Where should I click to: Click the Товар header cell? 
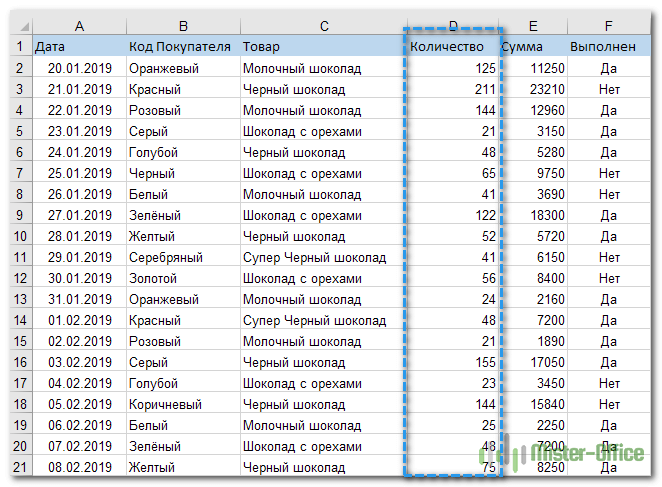[324, 46]
